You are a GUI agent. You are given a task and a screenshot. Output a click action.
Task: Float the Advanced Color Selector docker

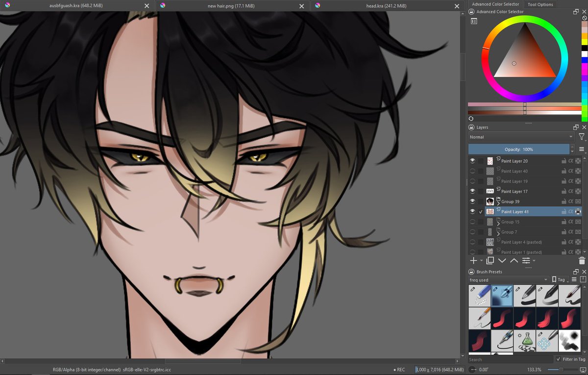[576, 12]
